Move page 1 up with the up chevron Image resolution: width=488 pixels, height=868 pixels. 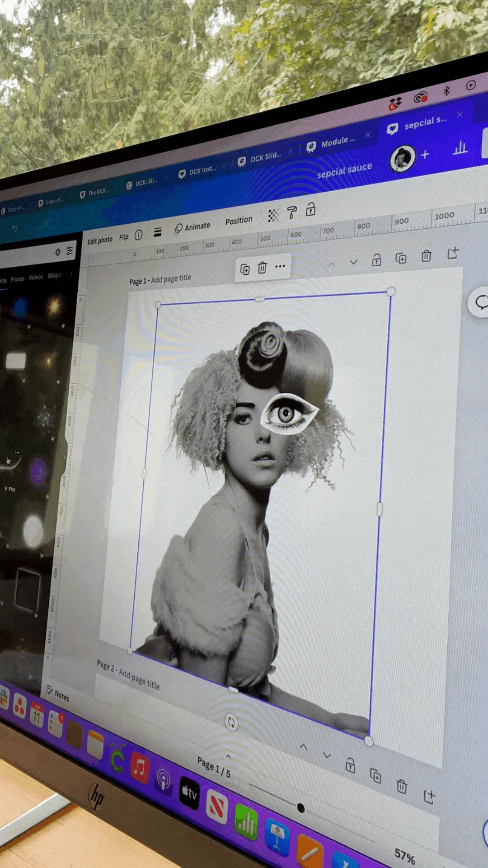click(331, 264)
